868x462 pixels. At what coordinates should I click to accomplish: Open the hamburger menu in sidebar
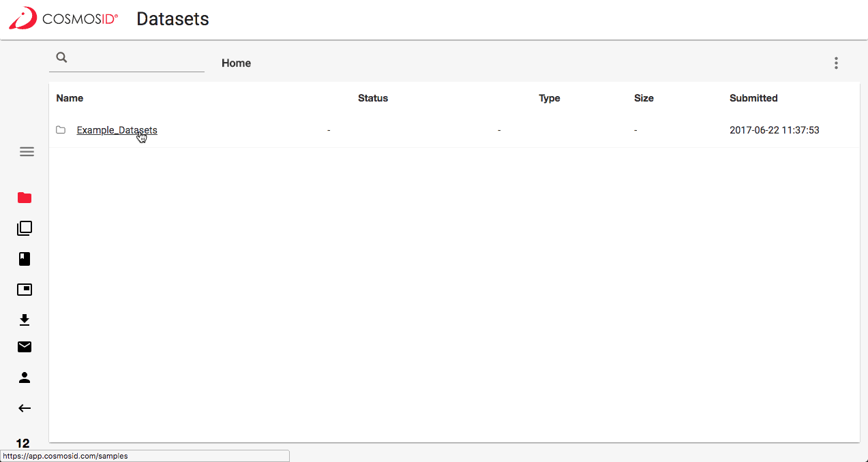click(27, 152)
